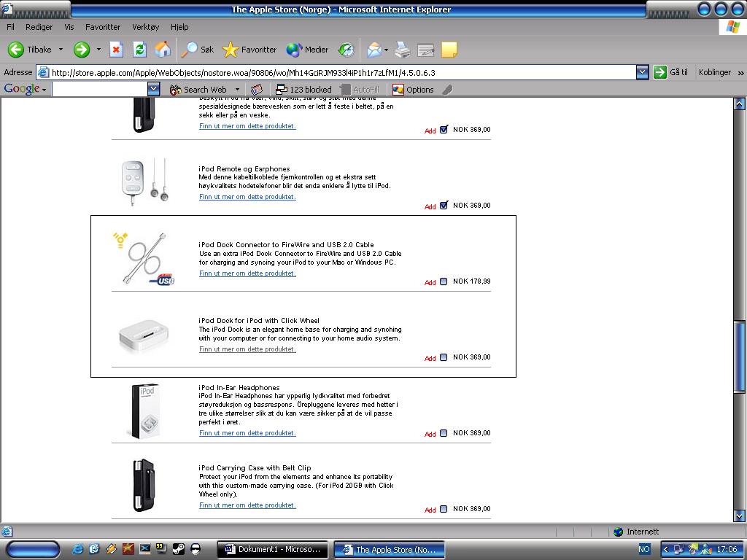The height and width of the screenshot is (560, 747).
Task: Check Add for the NOK 178,99 cable
Action: point(444,281)
